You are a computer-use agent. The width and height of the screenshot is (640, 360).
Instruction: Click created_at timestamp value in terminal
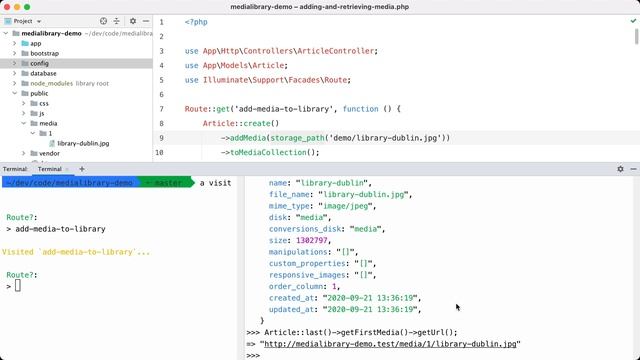(370, 298)
